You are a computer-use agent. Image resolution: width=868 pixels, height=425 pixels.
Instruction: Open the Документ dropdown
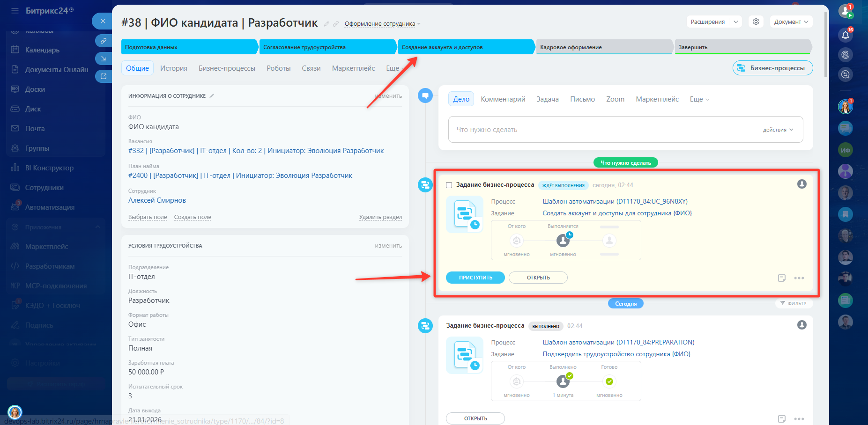(791, 22)
